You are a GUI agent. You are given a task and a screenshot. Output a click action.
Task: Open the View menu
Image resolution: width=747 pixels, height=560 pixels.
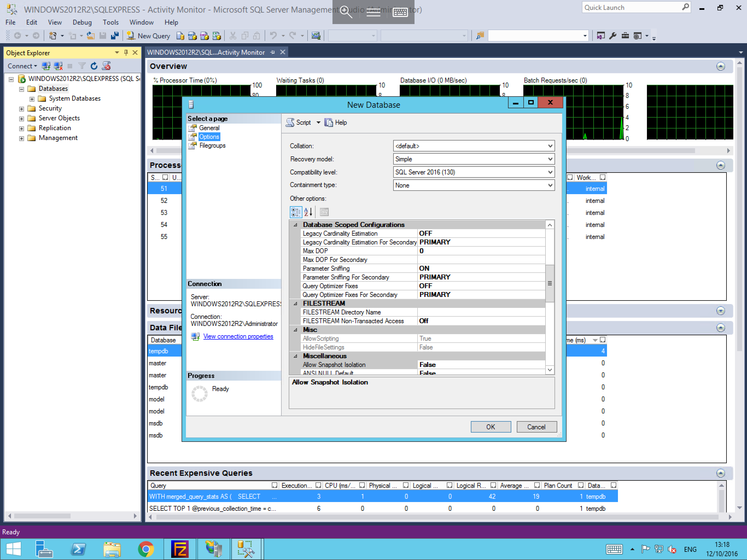click(55, 22)
